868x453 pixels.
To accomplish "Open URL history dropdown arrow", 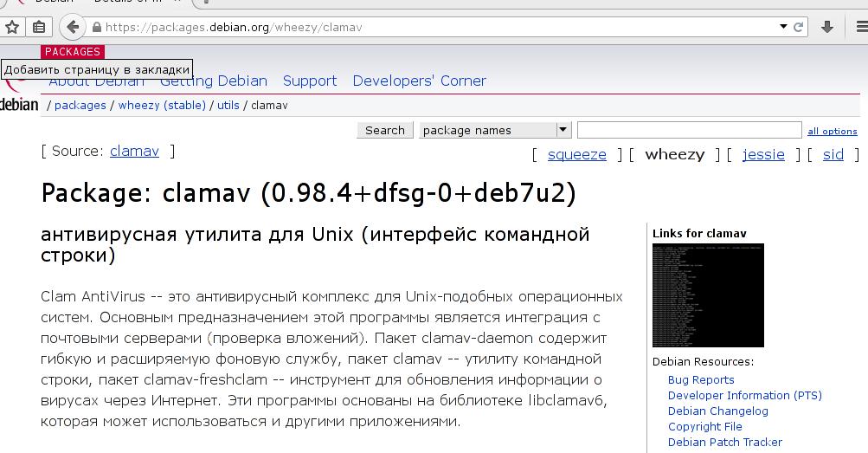I will pyautogui.click(x=783, y=27).
